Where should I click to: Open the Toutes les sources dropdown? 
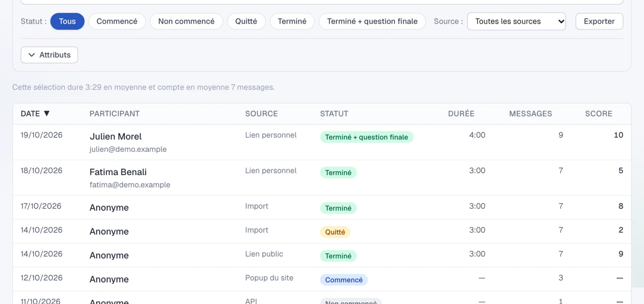(516, 21)
